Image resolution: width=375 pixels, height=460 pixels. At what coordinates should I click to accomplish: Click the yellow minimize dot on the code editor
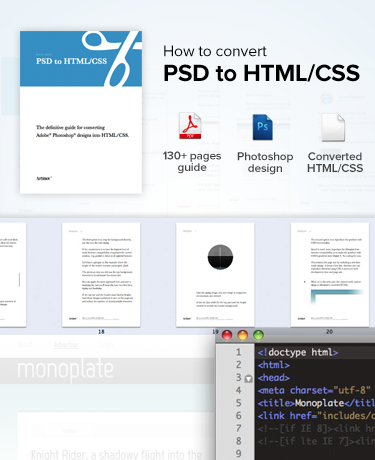(x=243, y=335)
